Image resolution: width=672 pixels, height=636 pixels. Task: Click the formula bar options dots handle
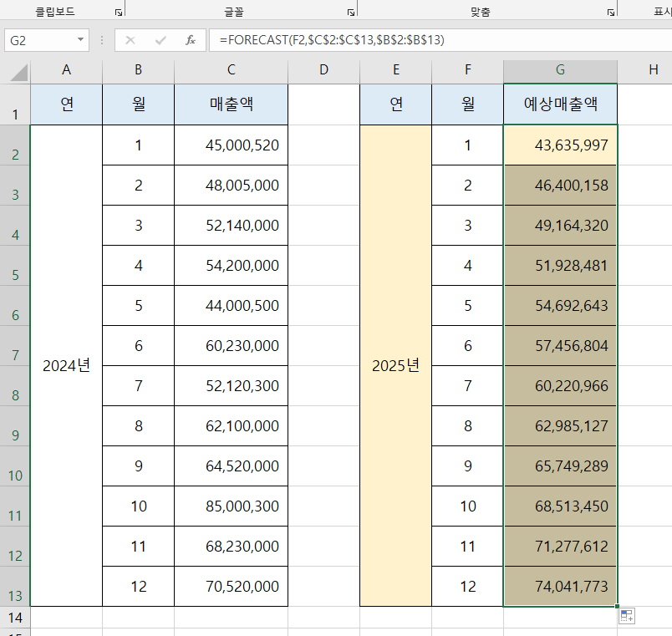[x=102, y=40]
